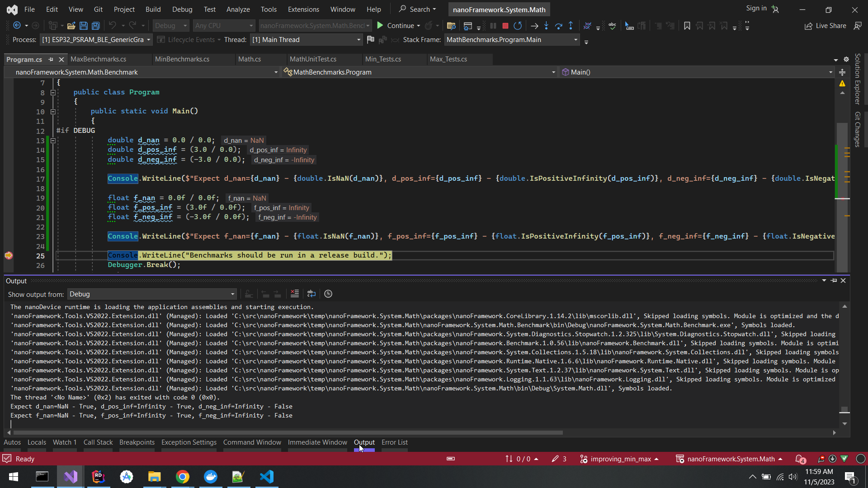Collapse the Main method outline on line 10
Screen dimensions: 868x488
point(53,112)
